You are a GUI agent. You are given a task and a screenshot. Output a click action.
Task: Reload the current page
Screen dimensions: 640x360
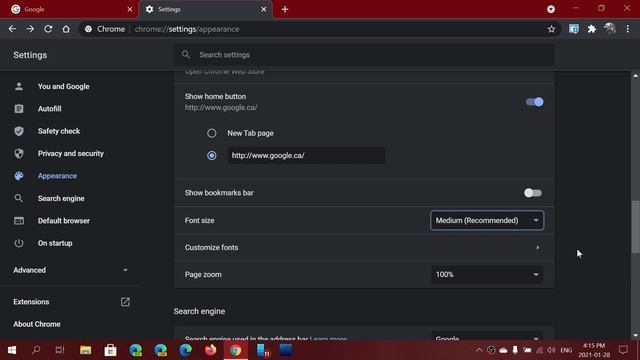[x=48, y=29]
